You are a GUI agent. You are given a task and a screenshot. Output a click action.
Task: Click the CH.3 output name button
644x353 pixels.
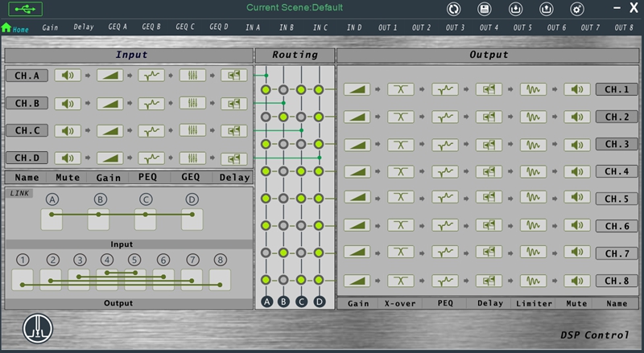(x=617, y=144)
